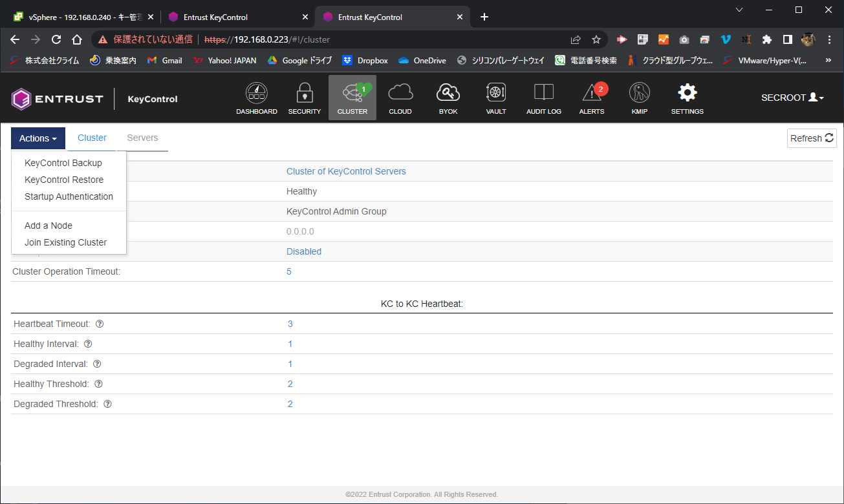This screenshot has height=504, width=844.
Task: Open the 乗換案内 bookmark
Action: pos(113,60)
